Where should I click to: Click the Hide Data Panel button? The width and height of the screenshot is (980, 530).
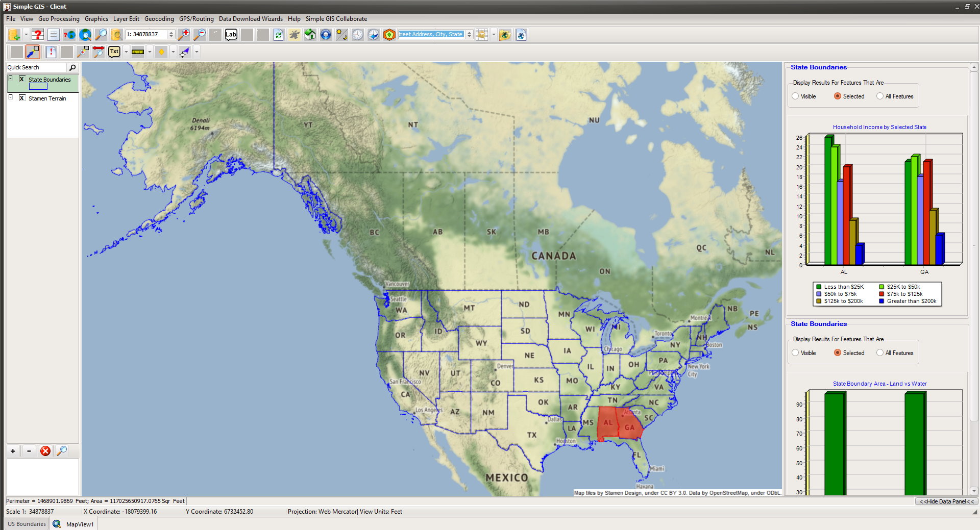tap(946, 501)
